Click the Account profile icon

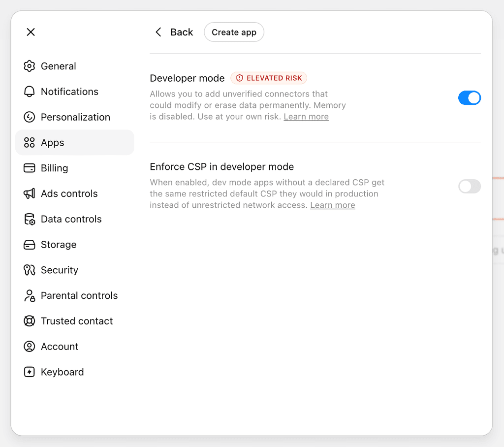tap(29, 347)
